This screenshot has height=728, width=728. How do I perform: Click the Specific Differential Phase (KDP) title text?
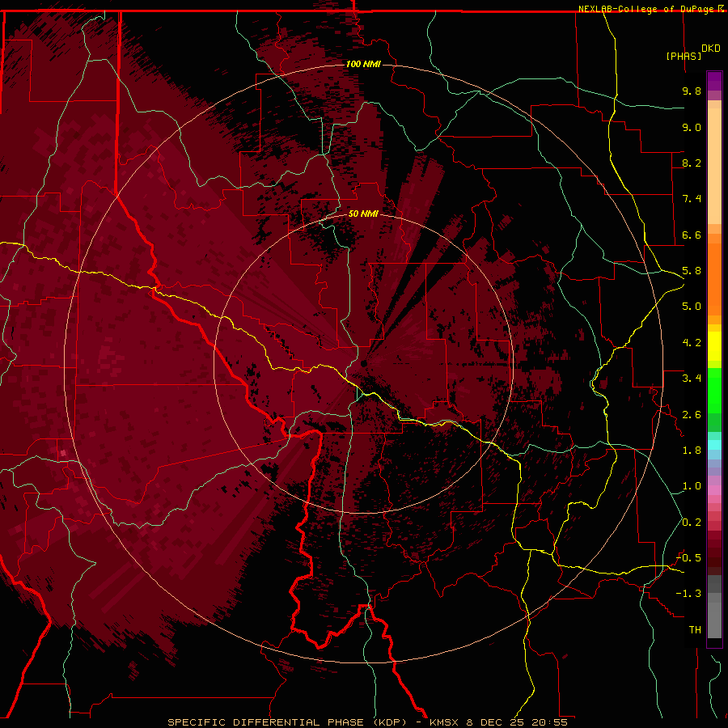tap(287, 722)
